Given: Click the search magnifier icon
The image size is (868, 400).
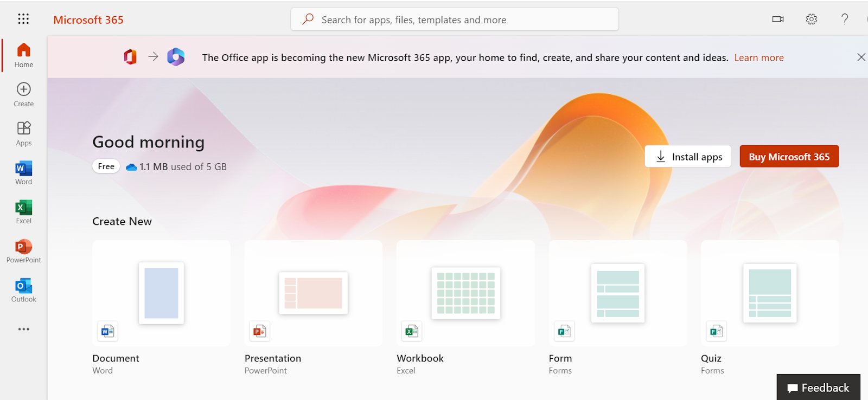Looking at the screenshot, I should point(308,19).
